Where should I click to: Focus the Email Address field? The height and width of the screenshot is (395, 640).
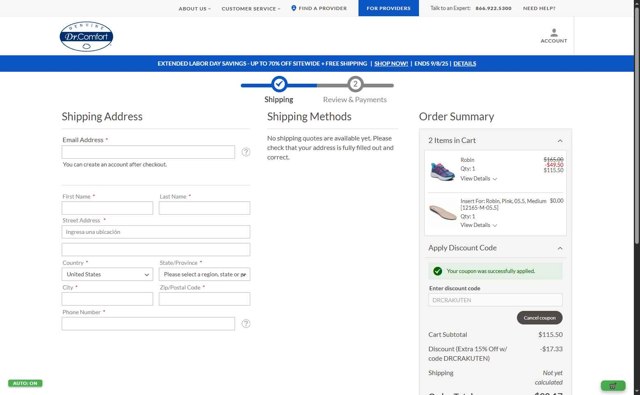coord(148,152)
